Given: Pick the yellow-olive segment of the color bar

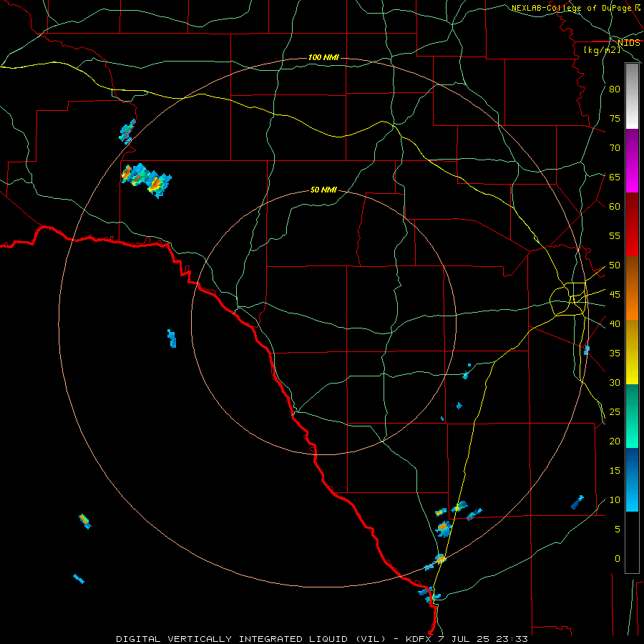Looking at the screenshot, I should pyautogui.click(x=632, y=352).
